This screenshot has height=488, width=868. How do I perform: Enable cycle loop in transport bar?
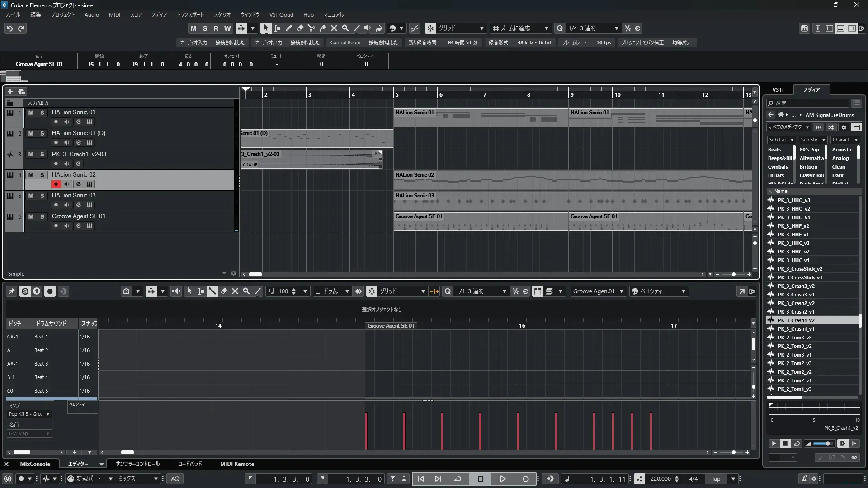pyautogui.click(x=458, y=479)
